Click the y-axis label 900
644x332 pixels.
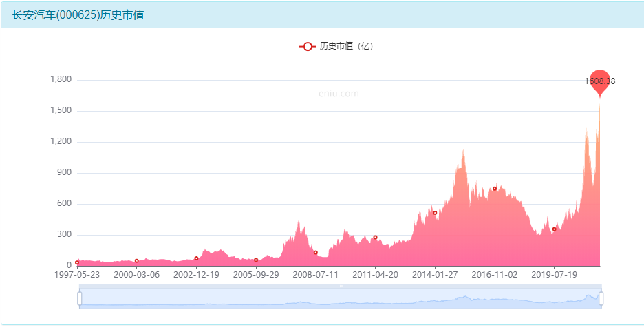click(x=65, y=173)
